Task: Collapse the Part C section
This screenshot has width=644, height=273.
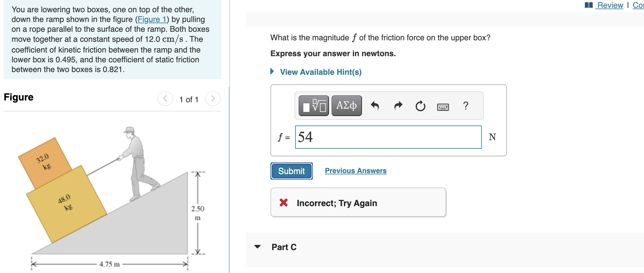Action: pos(258,247)
